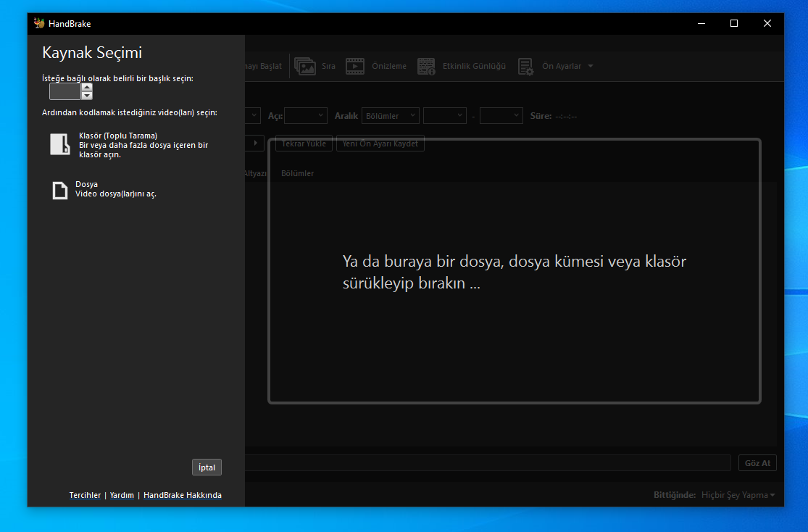Close the HandBrake window

click(x=767, y=23)
